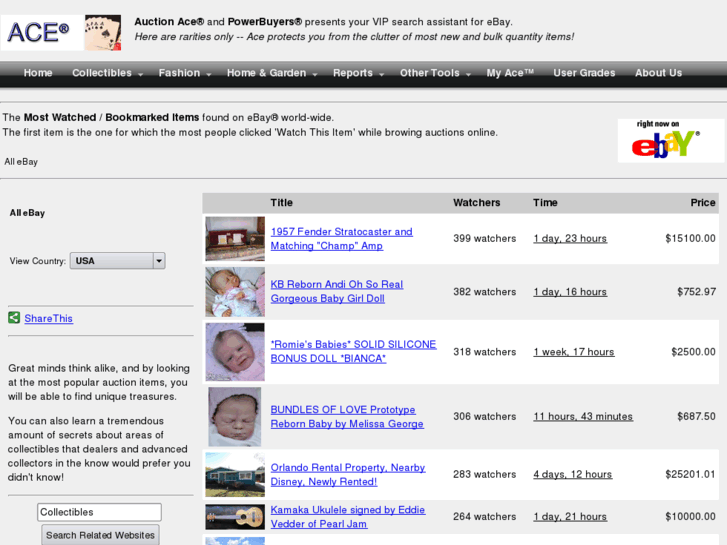Click the 11 hours, 43 minutes link
727x545 pixels.
(583, 417)
